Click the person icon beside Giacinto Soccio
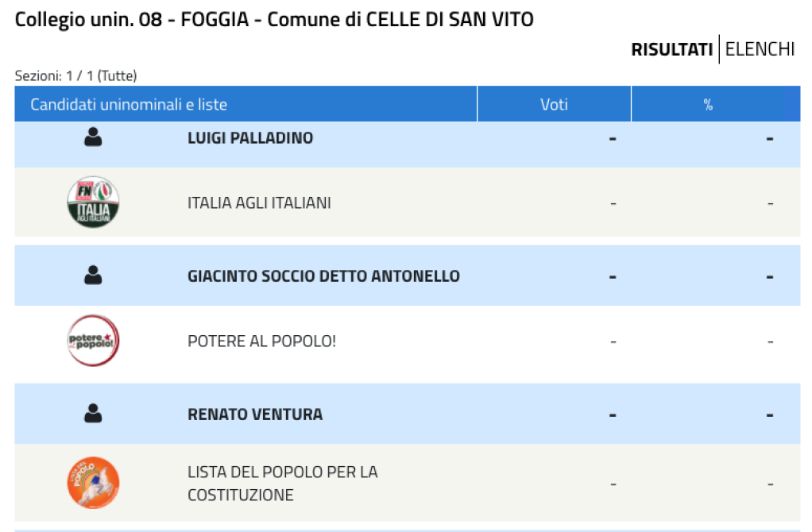This screenshot has width=812, height=532. point(93,276)
